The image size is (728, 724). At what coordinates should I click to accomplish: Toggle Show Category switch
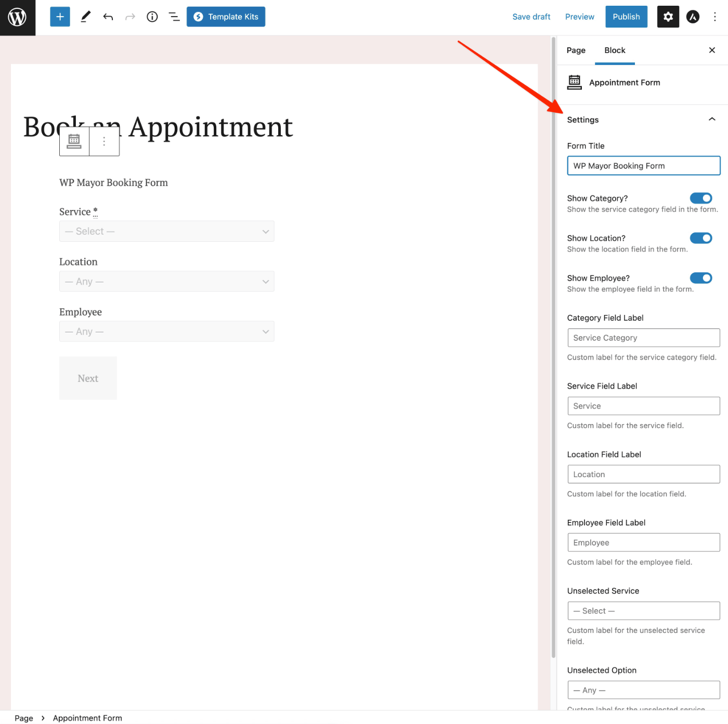pos(701,198)
